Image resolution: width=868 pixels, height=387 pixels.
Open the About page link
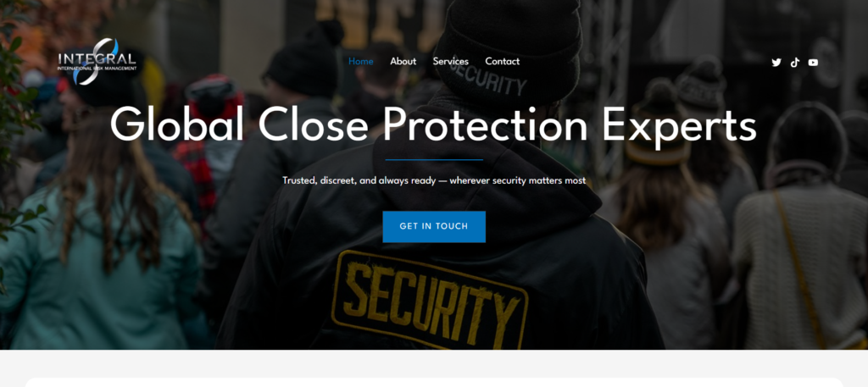403,61
